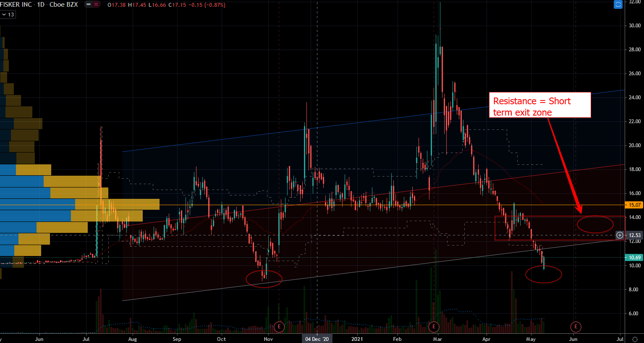The image size is (644, 343).
Task: Open chart settings via the gear icon
Action: 635,339
